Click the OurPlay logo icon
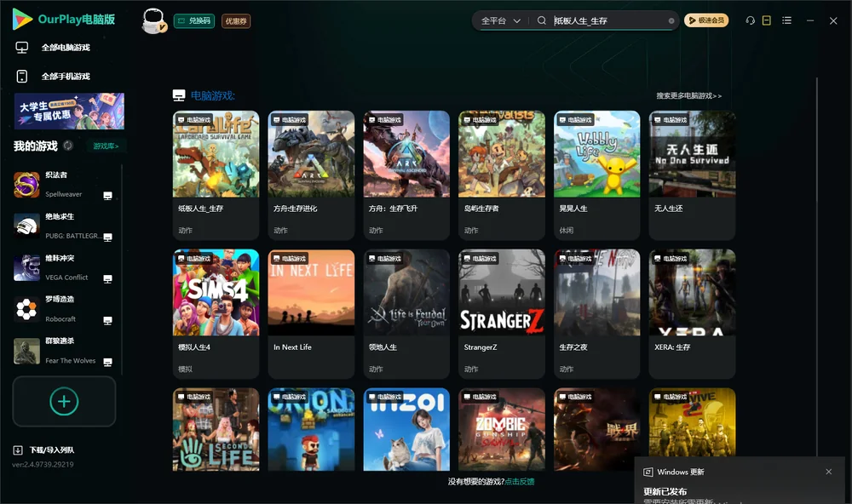This screenshot has width=852, height=504. (22, 19)
